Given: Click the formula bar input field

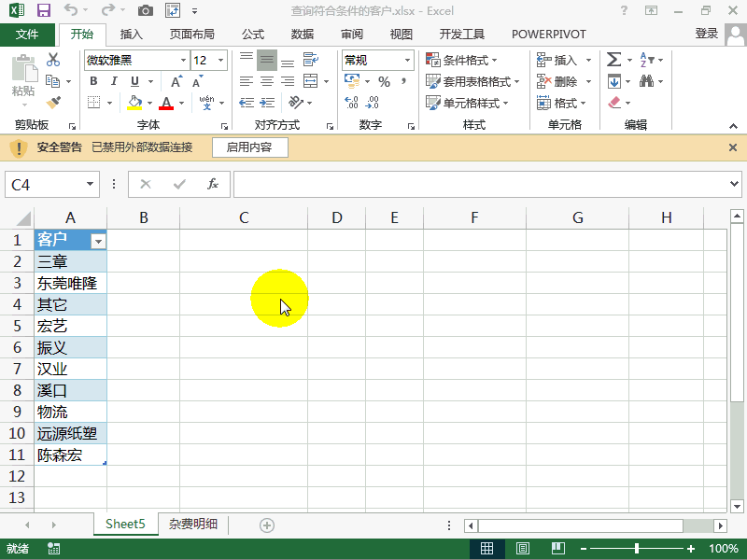Looking at the screenshot, I should 479,184.
